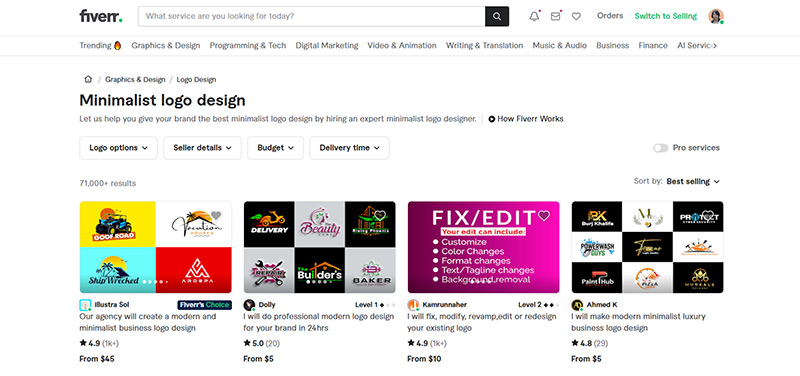Image resolution: width=800 pixels, height=376 pixels.
Task: Click the From $10 price
Action: pos(424,359)
